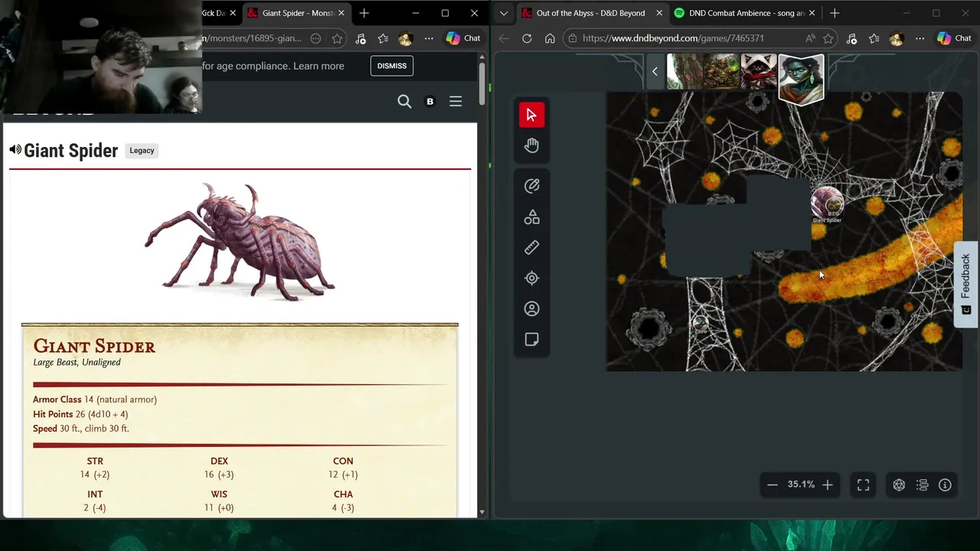
Task: Select the tree creature character portrait
Action: click(x=684, y=72)
